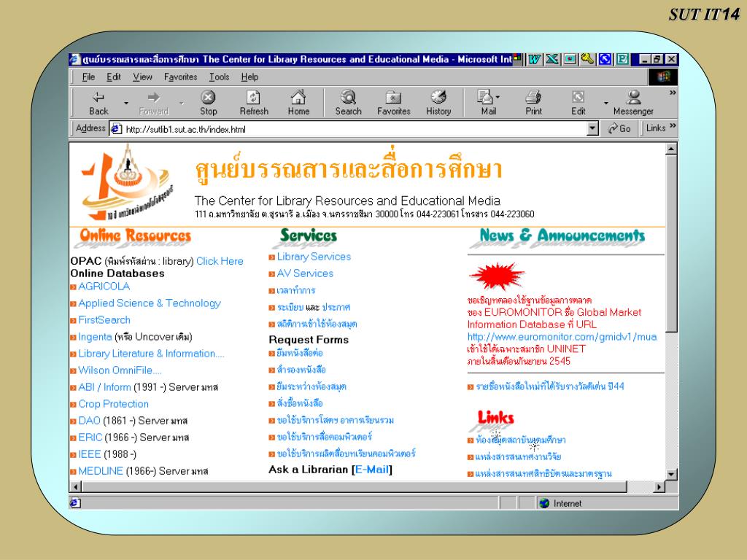747x560 pixels.
Task: Click the university anniversary logo image
Action: click(x=127, y=183)
